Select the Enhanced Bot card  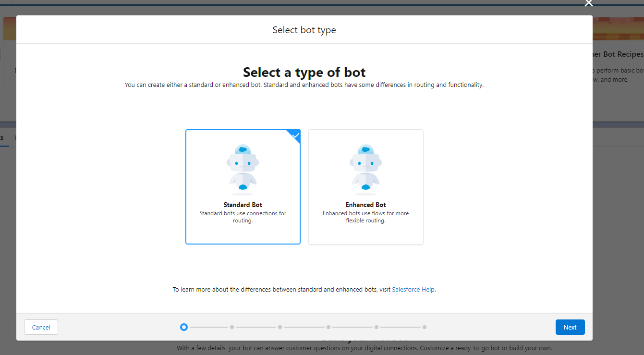click(x=365, y=187)
